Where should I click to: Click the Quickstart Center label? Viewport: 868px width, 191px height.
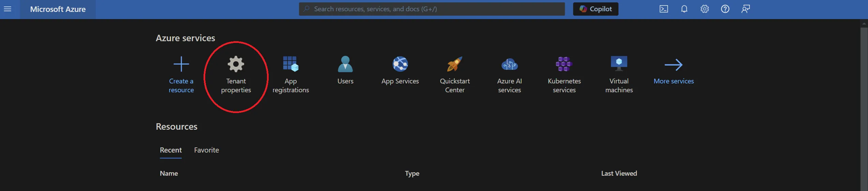click(x=455, y=85)
